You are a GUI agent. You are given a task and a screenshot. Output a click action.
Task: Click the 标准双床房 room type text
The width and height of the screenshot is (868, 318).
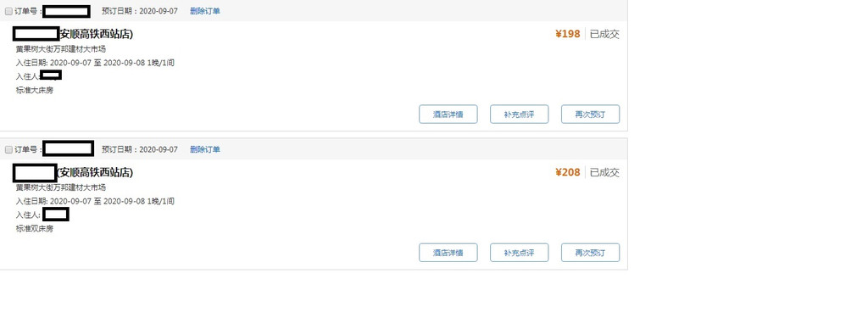tap(35, 229)
